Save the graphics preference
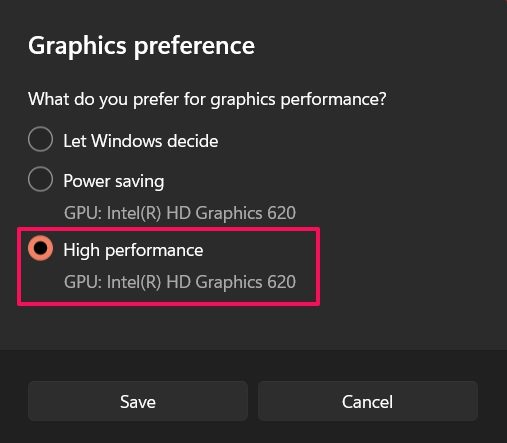Viewport: 507px width, 443px height. [x=138, y=401]
